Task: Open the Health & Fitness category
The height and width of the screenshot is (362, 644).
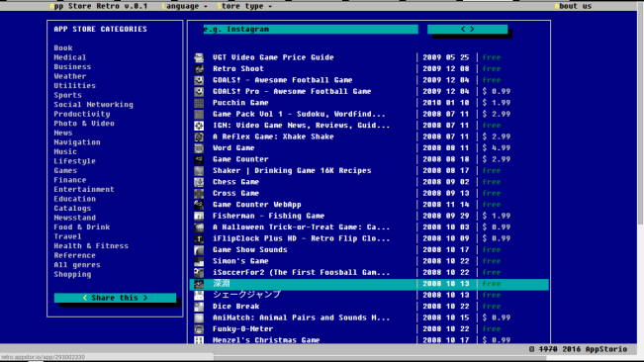Action: pyautogui.click(x=91, y=246)
